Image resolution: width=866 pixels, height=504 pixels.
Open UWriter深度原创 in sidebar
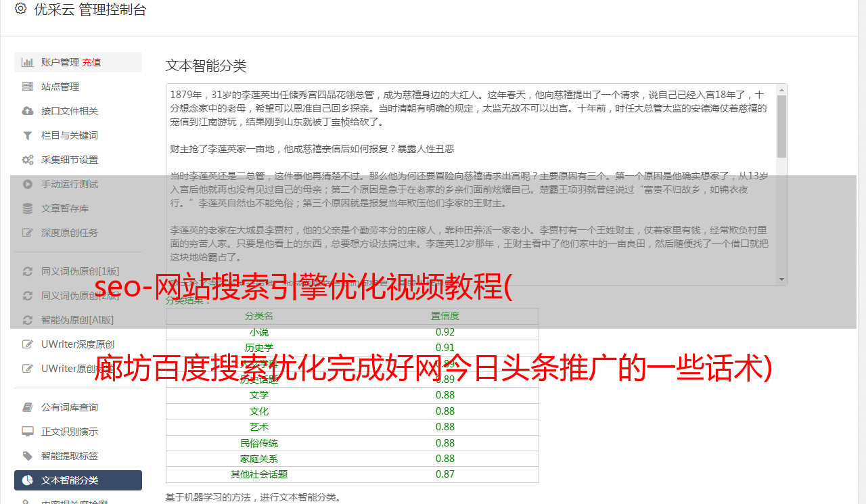click(x=78, y=344)
